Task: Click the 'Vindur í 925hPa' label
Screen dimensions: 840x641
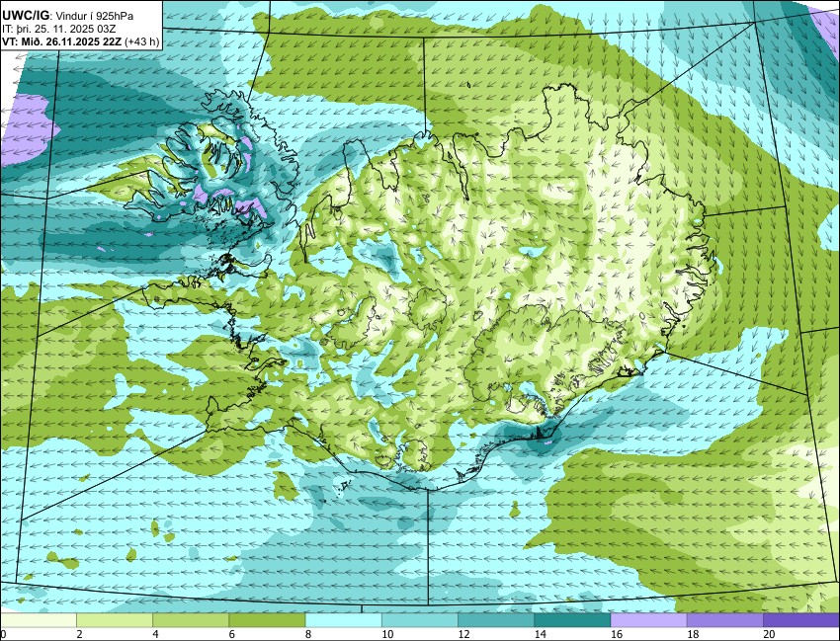Action: 94,17
